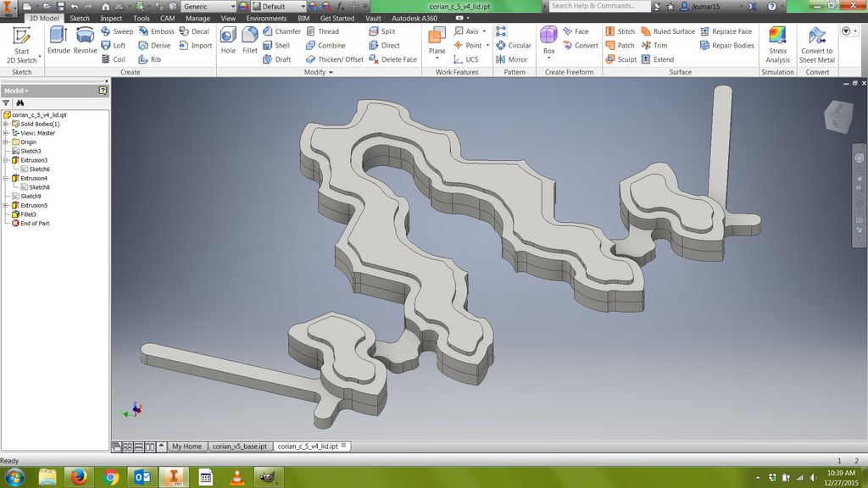
Task: Click the Loft tool
Action: (x=115, y=45)
